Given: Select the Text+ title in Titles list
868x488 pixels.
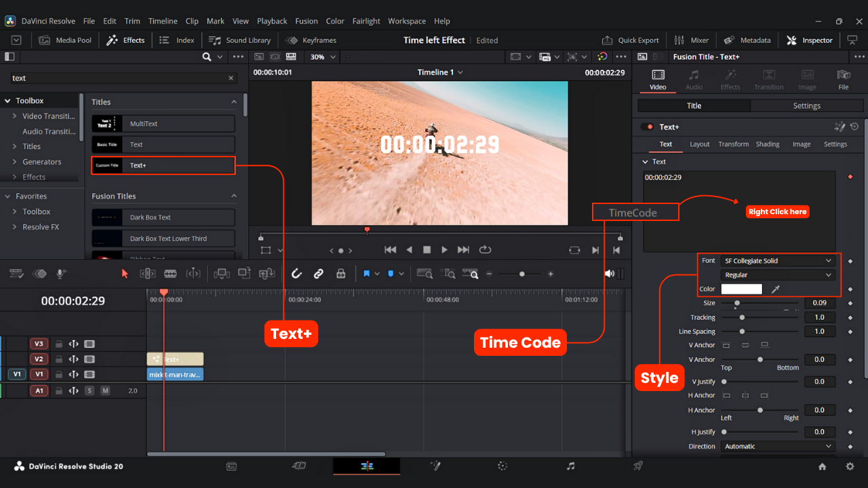Looking at the screenshot, I should [163, 165].
